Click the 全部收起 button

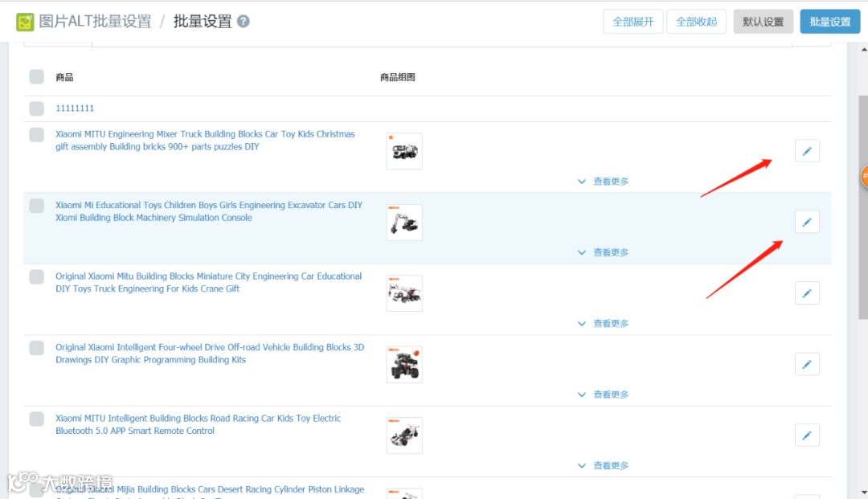pos(696,22)
